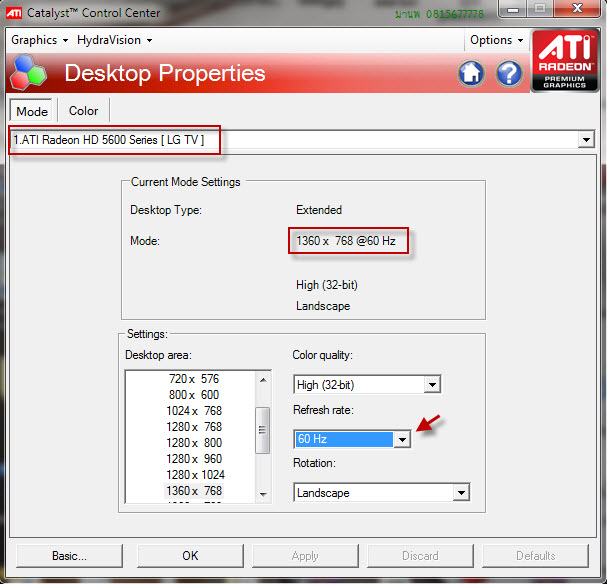Click desktop area list scroll down arrow

coord(263,494)
